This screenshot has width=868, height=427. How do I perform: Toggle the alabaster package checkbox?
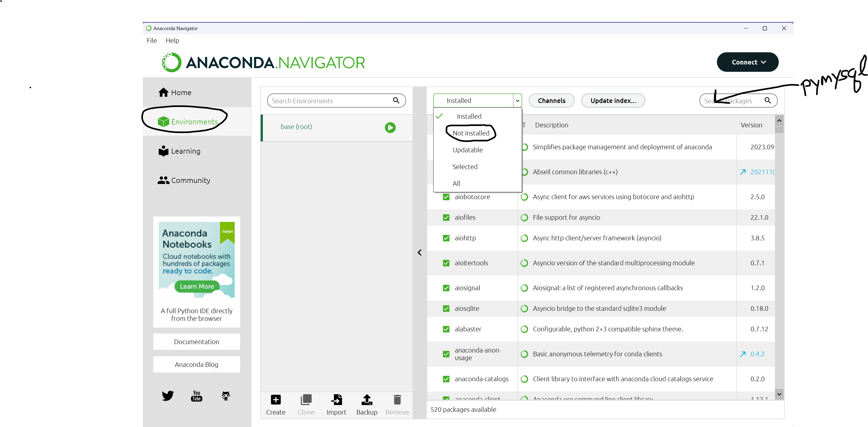point(446,329)
